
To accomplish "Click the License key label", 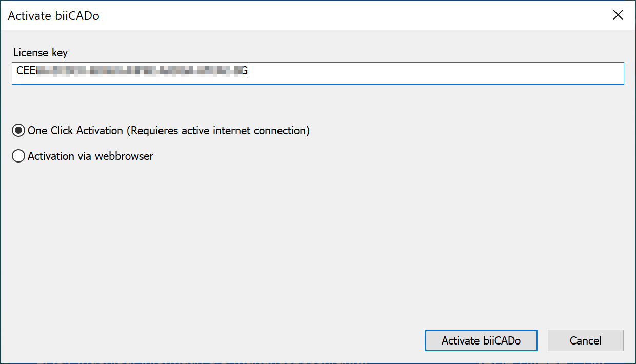I will pos(41,53).
